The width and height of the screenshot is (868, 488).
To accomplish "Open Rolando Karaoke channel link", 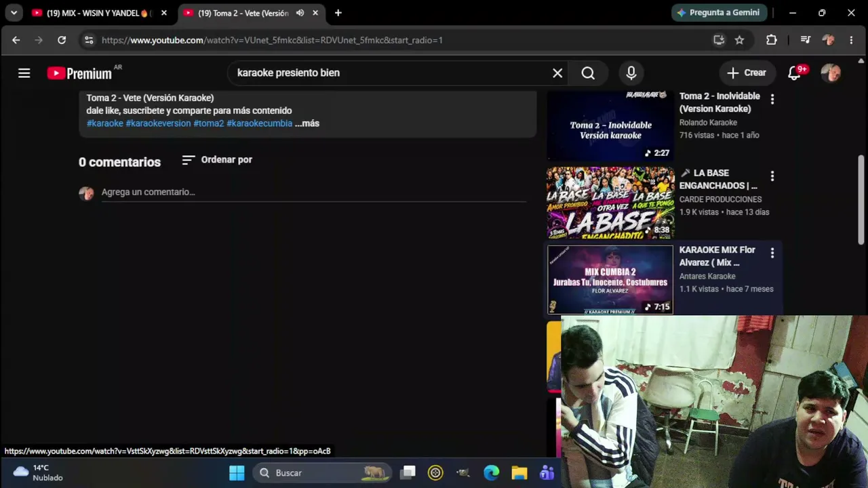I will click(x=708, y=123).
